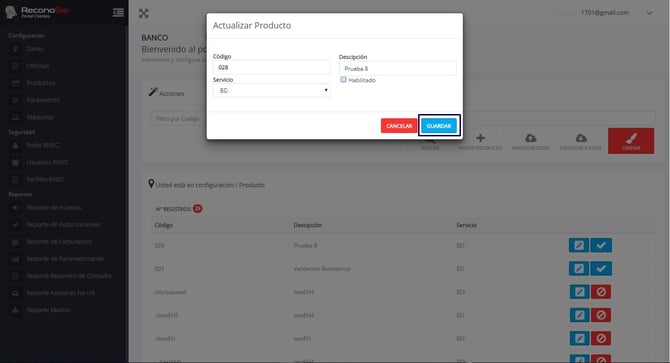Open the Servicio dropdown showing BD
The image size is (670, 363).
coord(271,91)
